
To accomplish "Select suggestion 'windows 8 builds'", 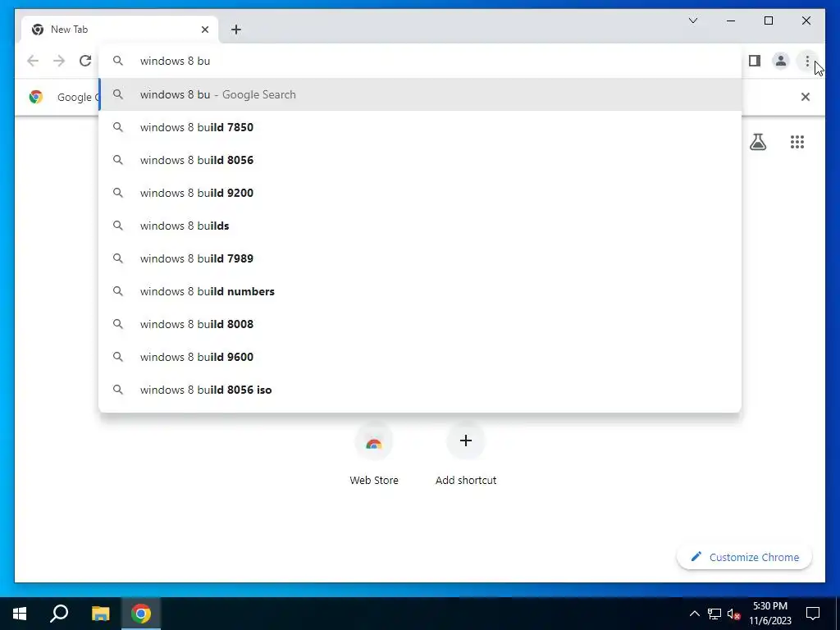I will [420, 226].
